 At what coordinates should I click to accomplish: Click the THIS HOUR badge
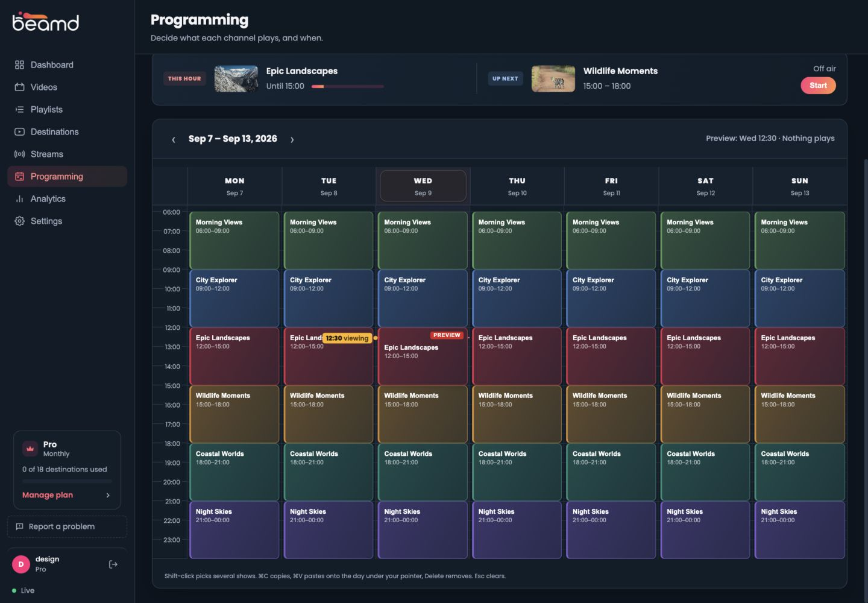pyautogui.click(x=184, y=78)
